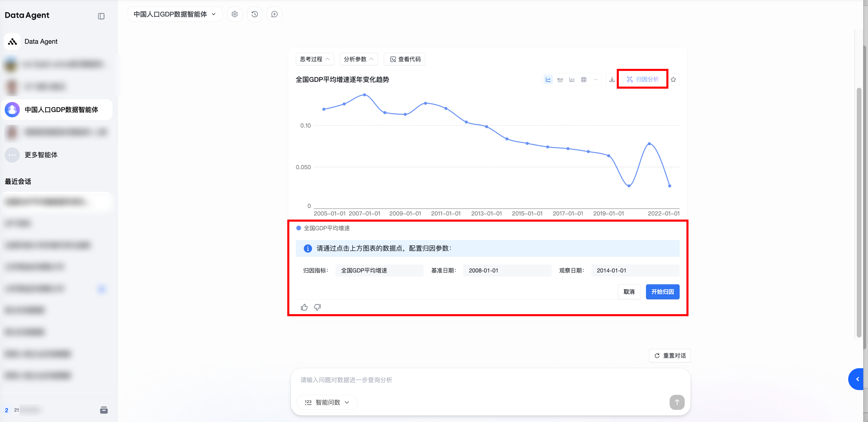Show the data as a table grid
This screenshot has height=422, width=868.
click(584, 79)
